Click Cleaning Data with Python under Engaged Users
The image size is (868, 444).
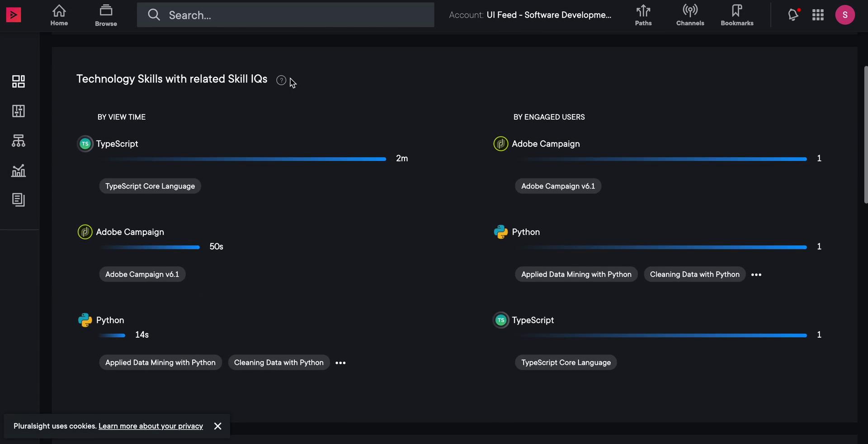695,274
